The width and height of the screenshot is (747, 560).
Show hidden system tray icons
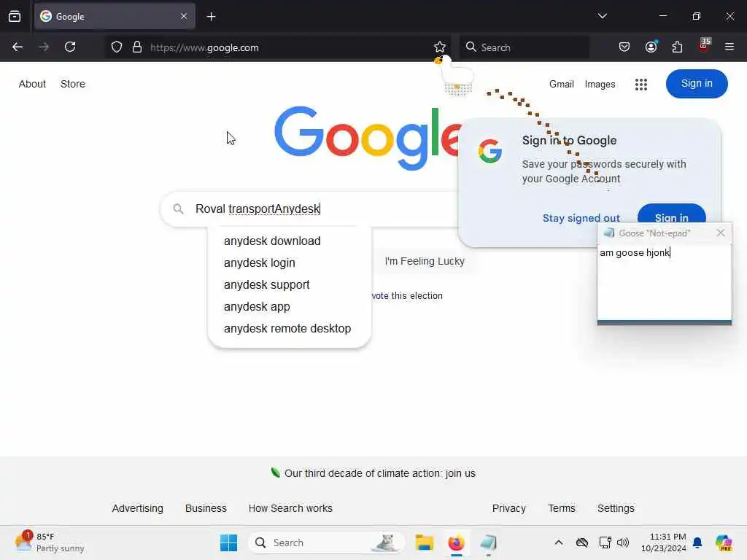coord(559,542)
